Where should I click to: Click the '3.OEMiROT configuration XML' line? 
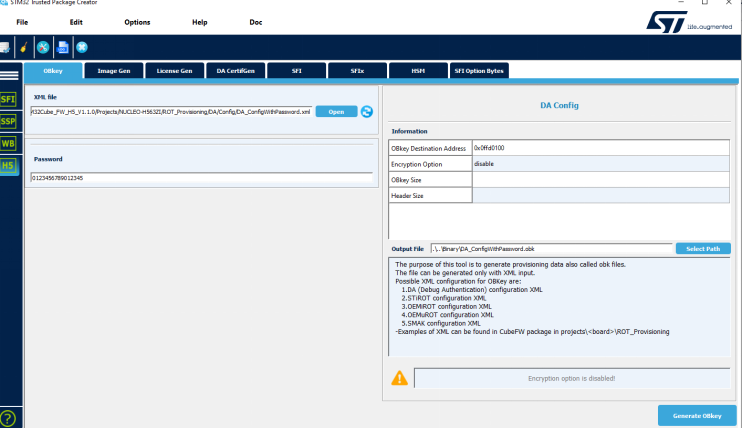(446, 307)
